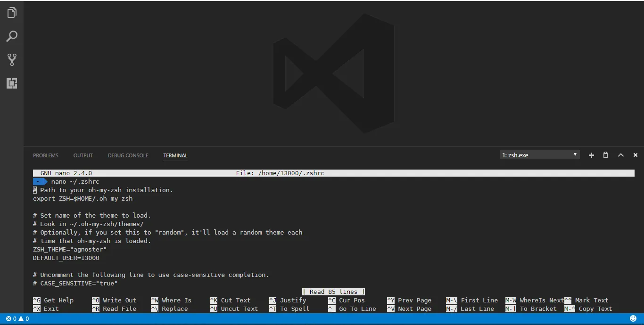Click errors and warnings count in status bar

[x=17, y=319]
